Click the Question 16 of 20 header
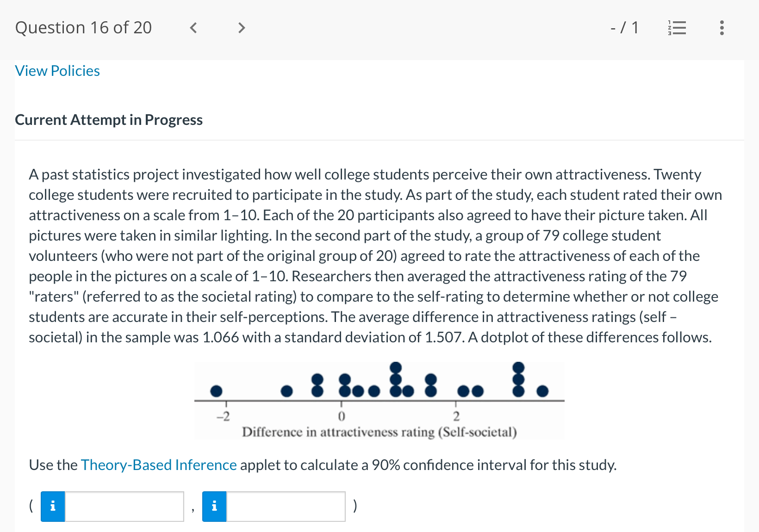 83,28
